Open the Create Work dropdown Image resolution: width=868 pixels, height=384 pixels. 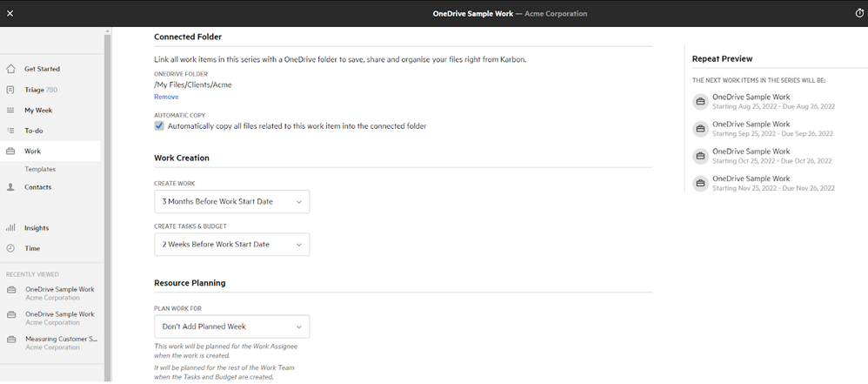[x=231, y=202]
